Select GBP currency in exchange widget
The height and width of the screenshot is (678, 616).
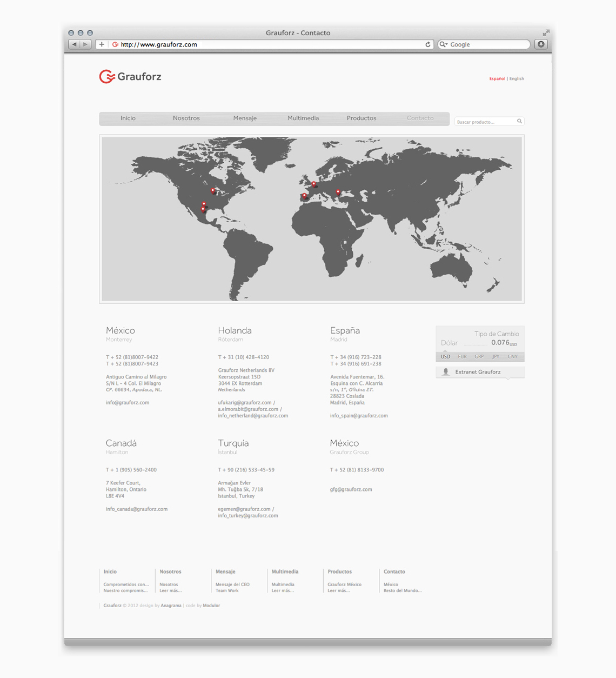(x=479, y=357)
